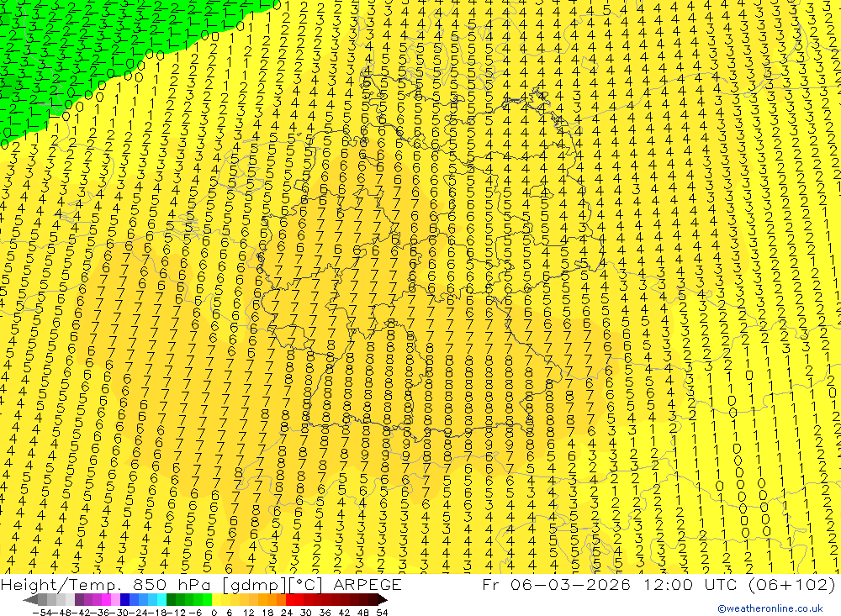Click the '[°C]' unit label
Viewport: 841px width, 616px height.
tap(306, 586)
